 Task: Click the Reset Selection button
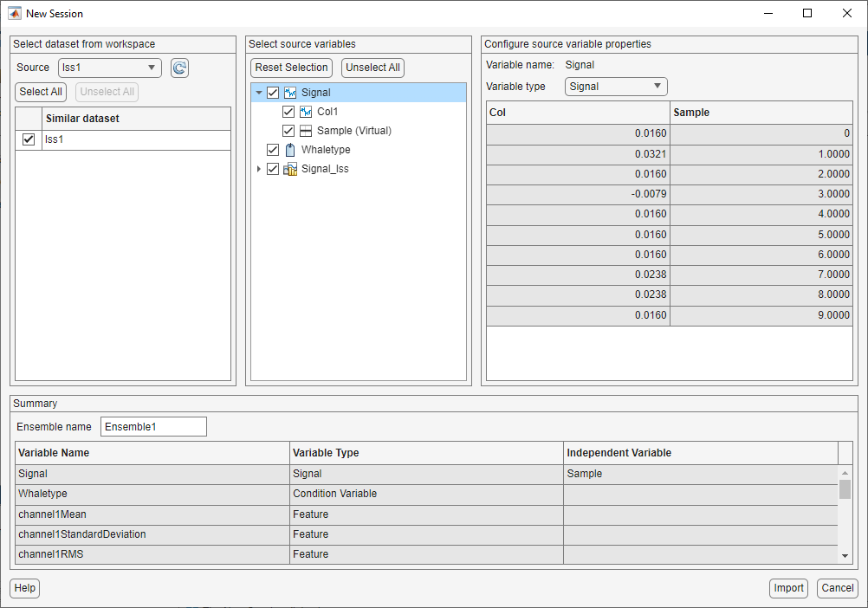(x=292, y=68)
